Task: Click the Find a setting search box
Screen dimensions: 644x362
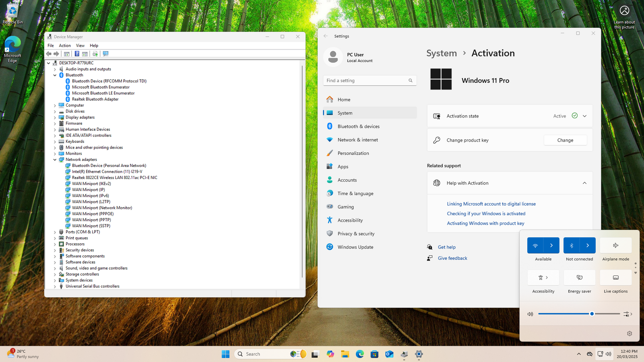Action: click(369, 80)
